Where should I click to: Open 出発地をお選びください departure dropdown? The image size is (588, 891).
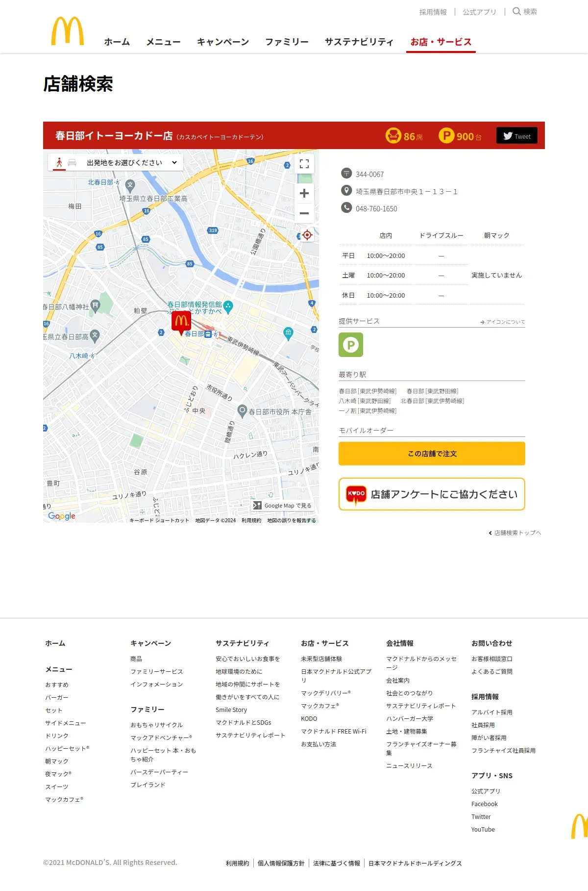point(132,162)
